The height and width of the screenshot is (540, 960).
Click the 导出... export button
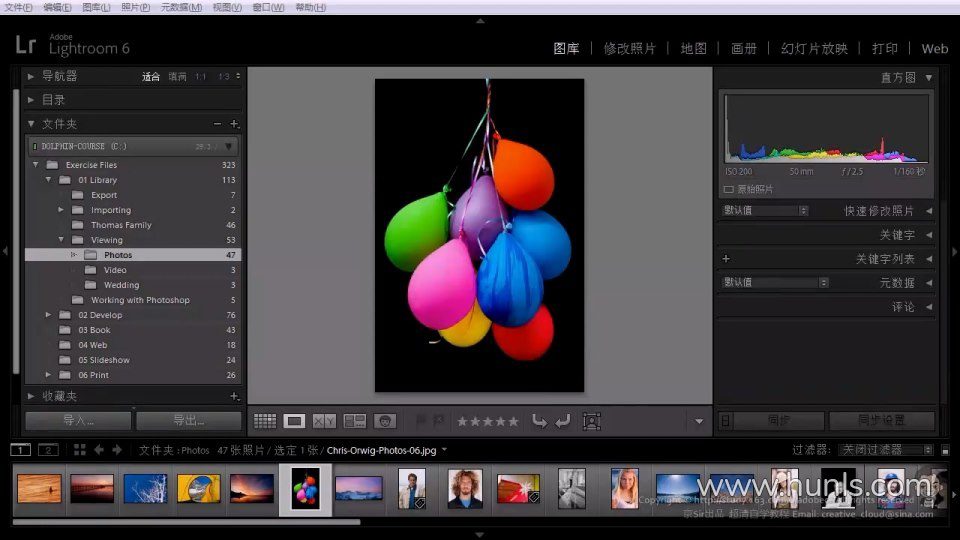tap(188, 421)
